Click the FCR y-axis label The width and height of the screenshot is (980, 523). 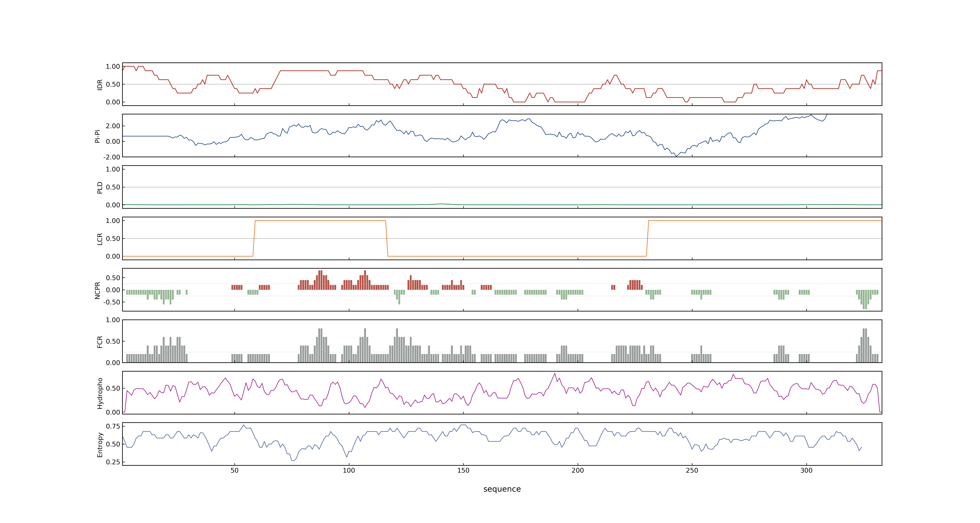coord(100,342)
